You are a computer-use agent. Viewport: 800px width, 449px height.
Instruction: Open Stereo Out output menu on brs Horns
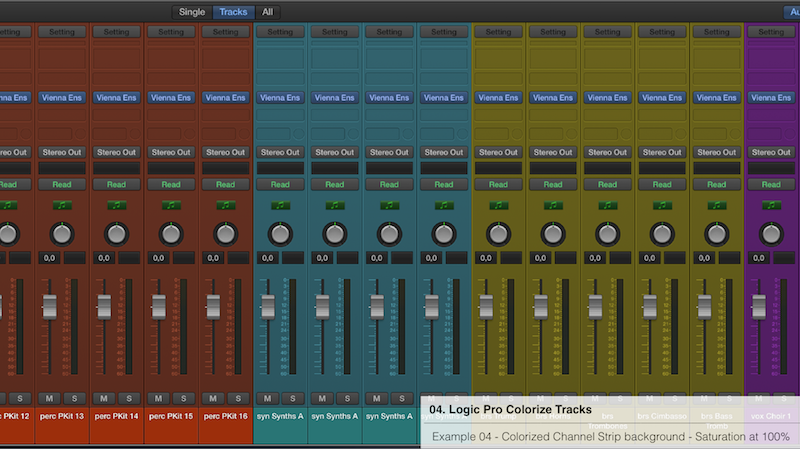(553, 152)
